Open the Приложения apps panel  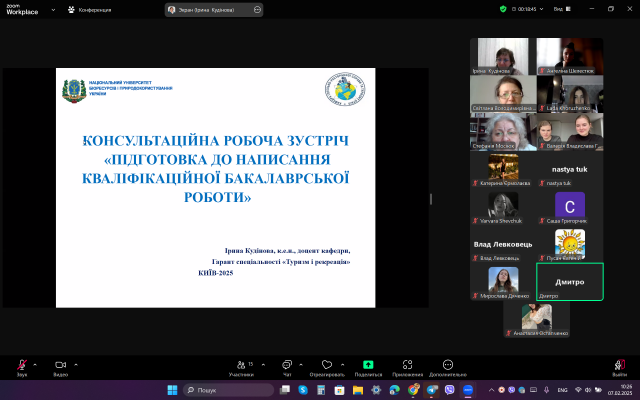pyautogui.click(x=407, y=365)
